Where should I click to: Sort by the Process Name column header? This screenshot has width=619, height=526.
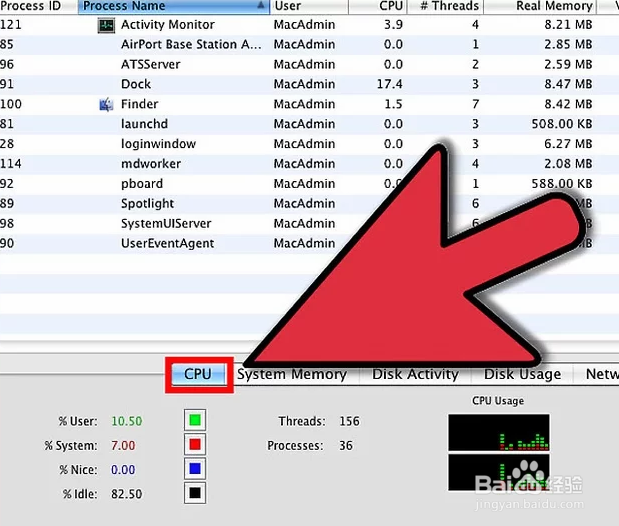click(174, 6)
